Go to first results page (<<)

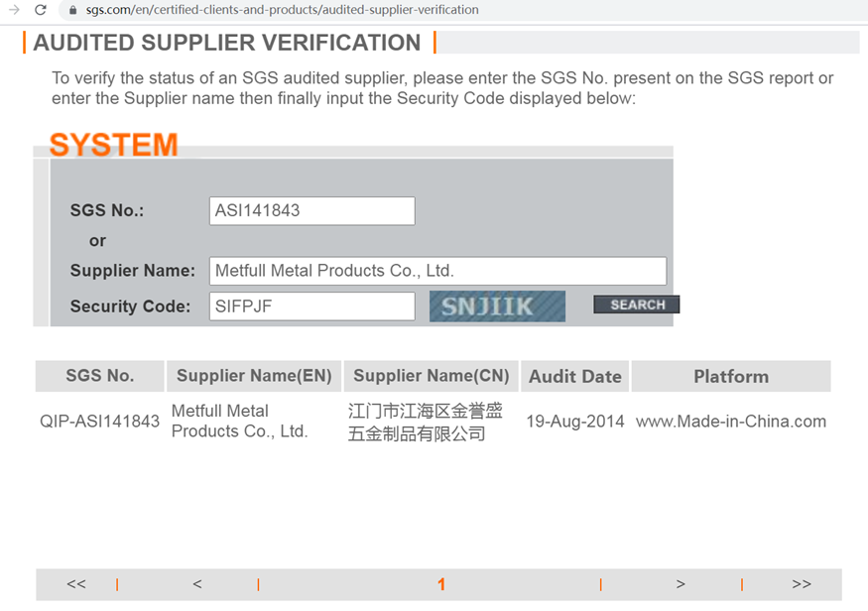[76, 584]
